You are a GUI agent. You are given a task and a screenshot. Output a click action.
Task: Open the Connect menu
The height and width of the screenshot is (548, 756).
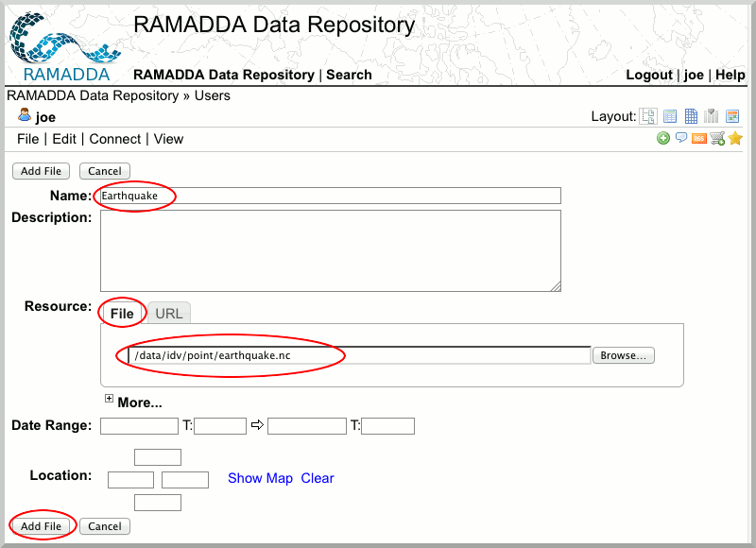coord(115,139)
